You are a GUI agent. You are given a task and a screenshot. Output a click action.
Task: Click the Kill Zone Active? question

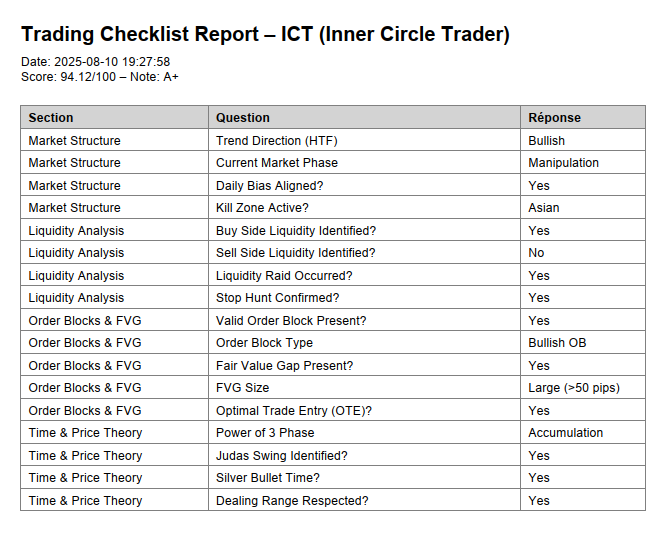click(262, 208)
